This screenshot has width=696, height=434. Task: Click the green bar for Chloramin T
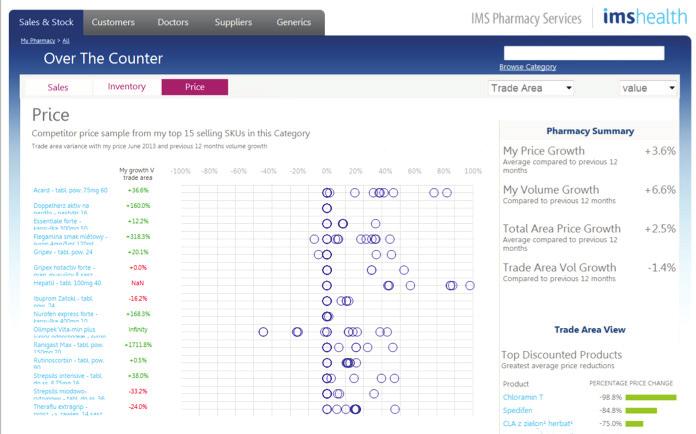click(651, 398)
